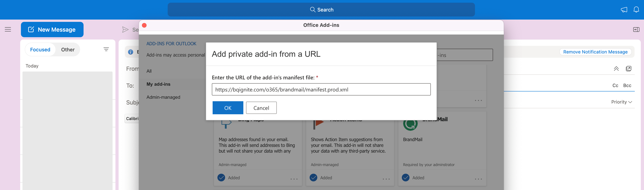Close the Office Add-ins window
This screenshot has height=190, width=644.
(144, 25)
